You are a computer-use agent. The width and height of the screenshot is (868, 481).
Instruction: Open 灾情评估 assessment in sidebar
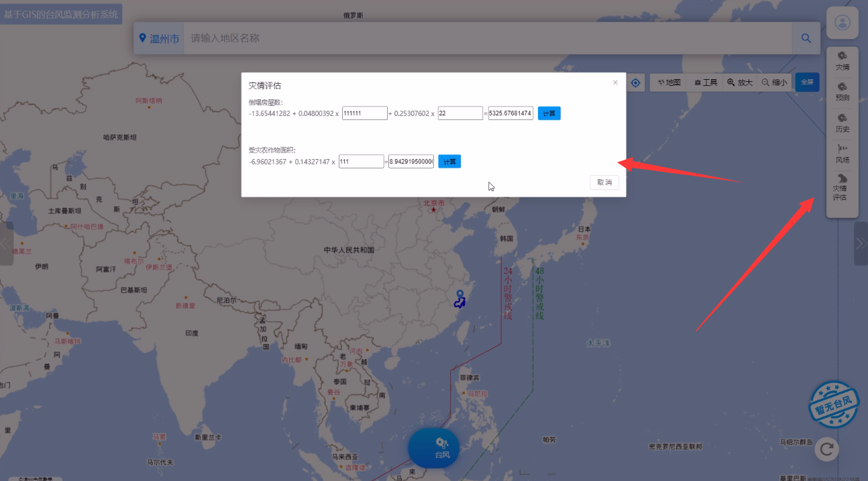click(840, 188)
